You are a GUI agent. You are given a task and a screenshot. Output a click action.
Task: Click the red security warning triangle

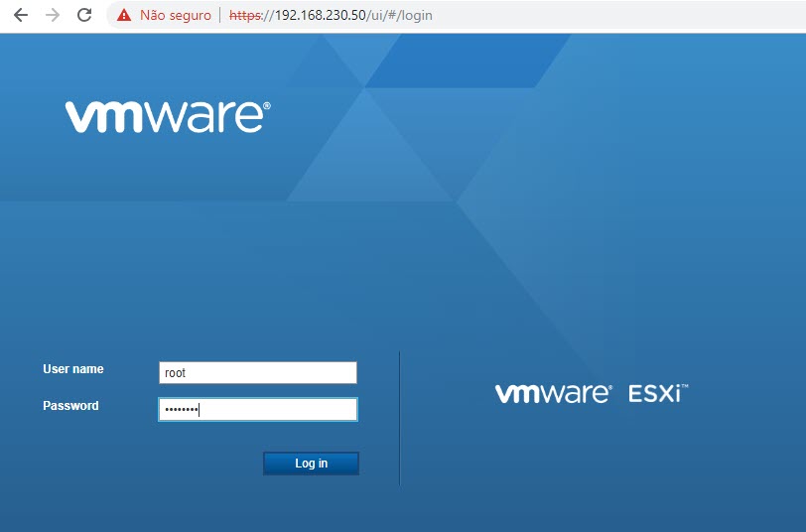pyautogui.click(x=123, y=15)
